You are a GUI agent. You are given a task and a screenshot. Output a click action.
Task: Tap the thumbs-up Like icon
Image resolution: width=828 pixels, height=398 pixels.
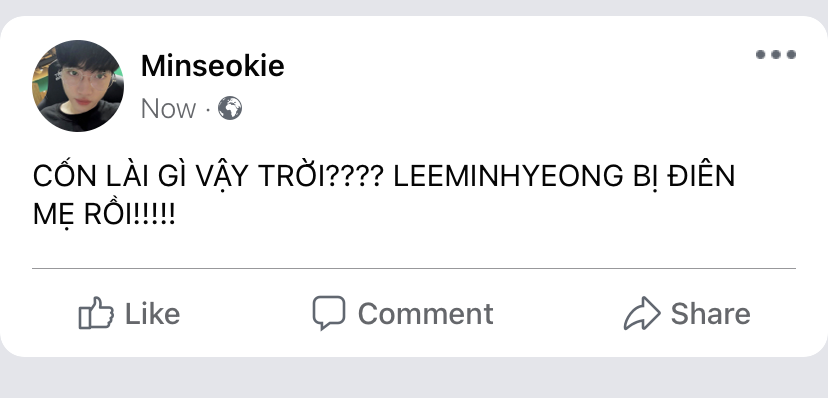[96, 313]
